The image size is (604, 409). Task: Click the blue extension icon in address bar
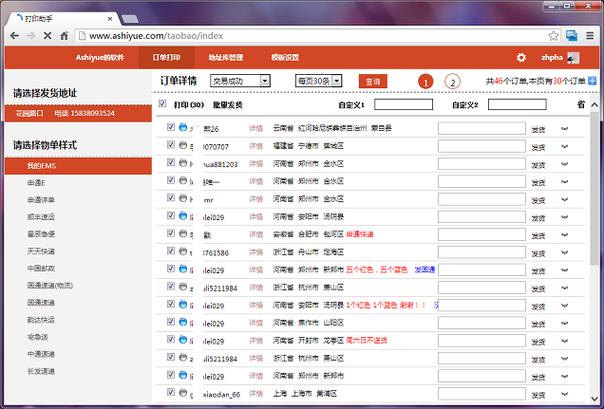pyautogui.click(x=572, y=36)
